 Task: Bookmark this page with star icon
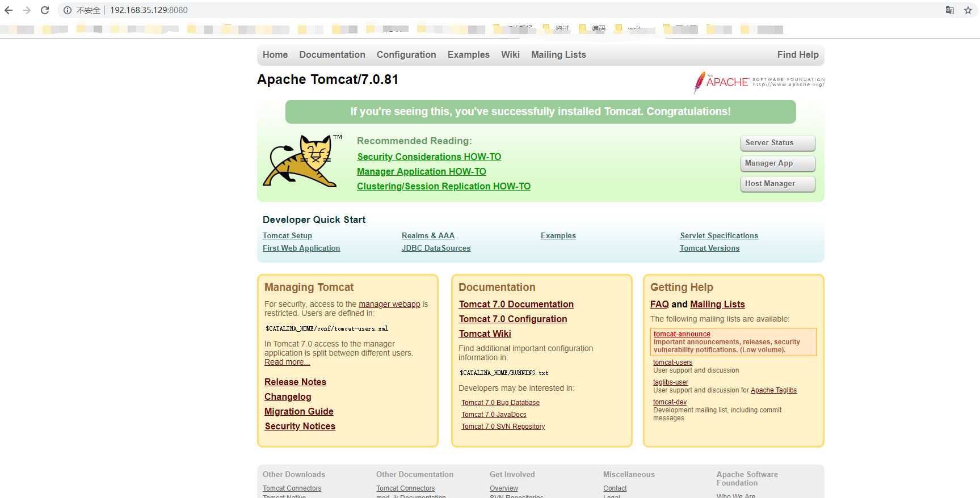click(x=968, y=10)
